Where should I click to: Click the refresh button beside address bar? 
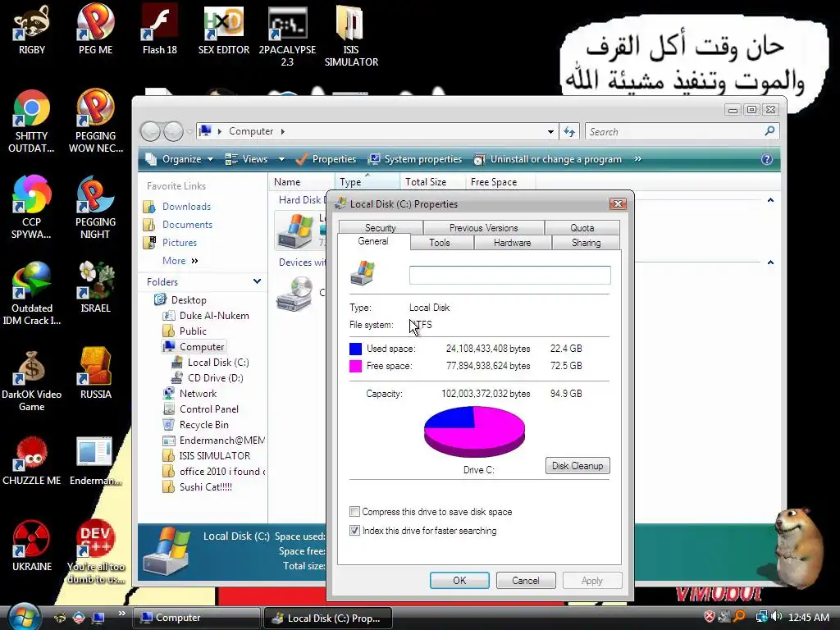click(x=569, y=131)
